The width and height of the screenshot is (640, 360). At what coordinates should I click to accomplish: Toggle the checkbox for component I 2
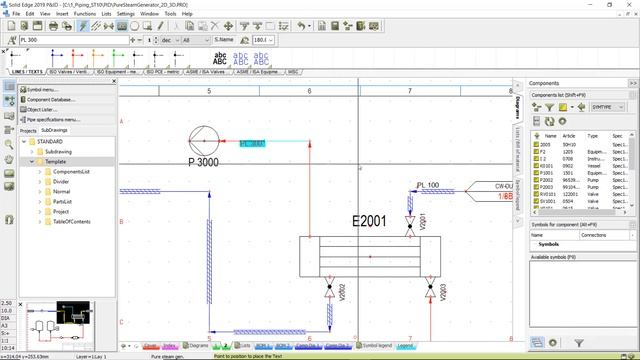click(536, 159)
